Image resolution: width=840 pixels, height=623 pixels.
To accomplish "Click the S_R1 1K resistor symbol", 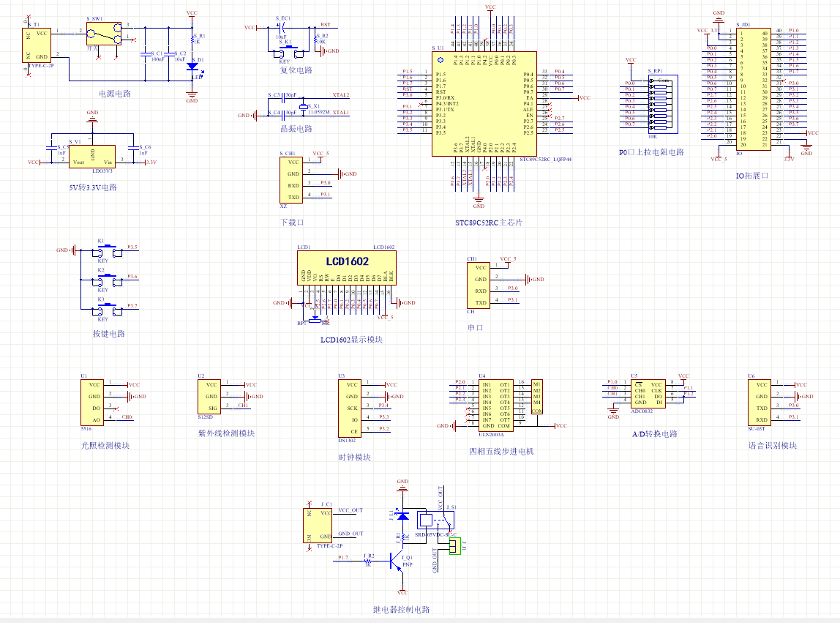I will [192, 39].
